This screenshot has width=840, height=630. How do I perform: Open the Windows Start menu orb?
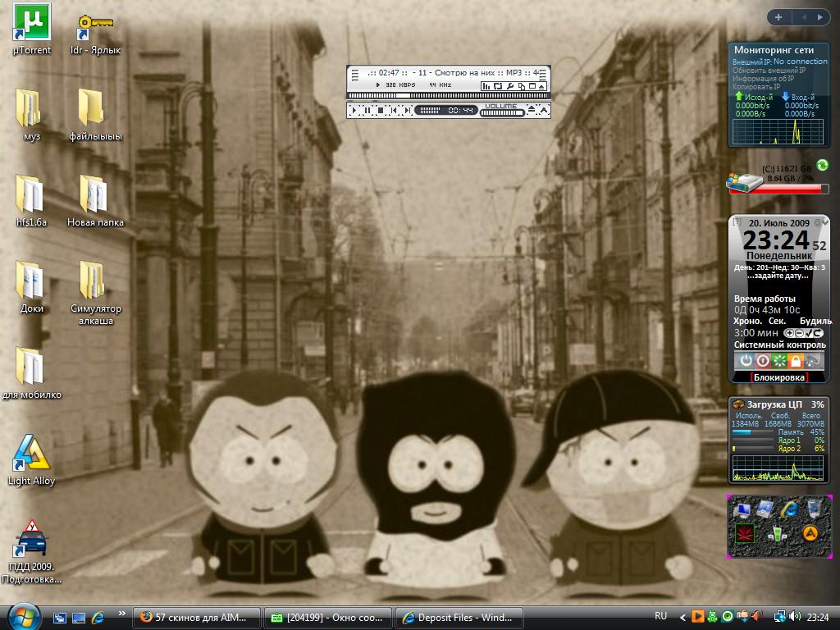pyautogui.click(x=24, y=617)
